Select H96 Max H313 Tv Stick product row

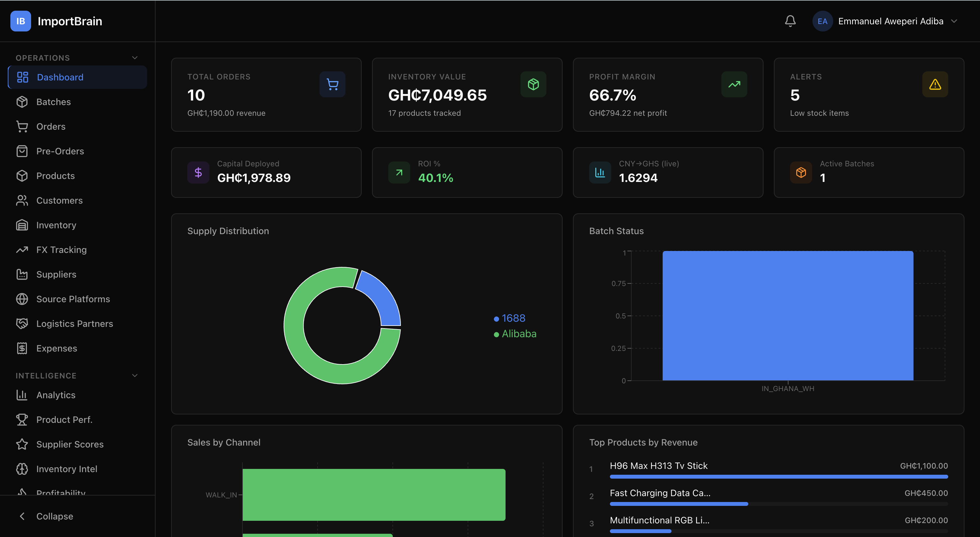point(768,469)
